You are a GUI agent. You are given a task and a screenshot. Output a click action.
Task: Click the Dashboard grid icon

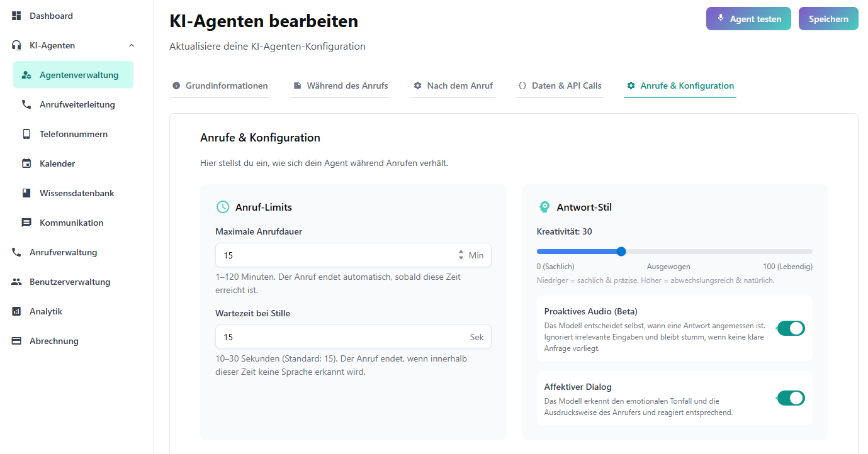click(x=17, y=16)
